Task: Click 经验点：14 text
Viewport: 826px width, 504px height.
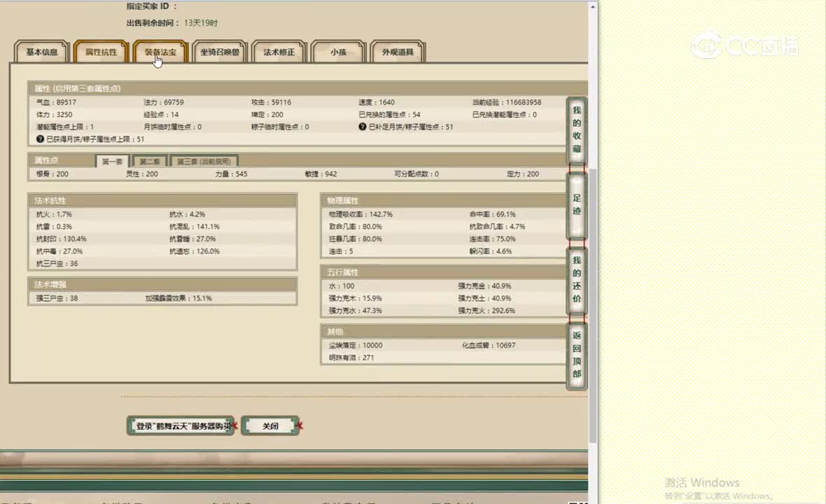Action: 161,114
